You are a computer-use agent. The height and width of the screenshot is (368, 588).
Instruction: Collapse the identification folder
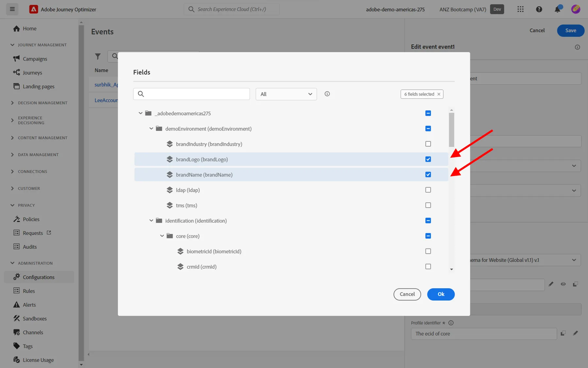(x=151, y=220)
